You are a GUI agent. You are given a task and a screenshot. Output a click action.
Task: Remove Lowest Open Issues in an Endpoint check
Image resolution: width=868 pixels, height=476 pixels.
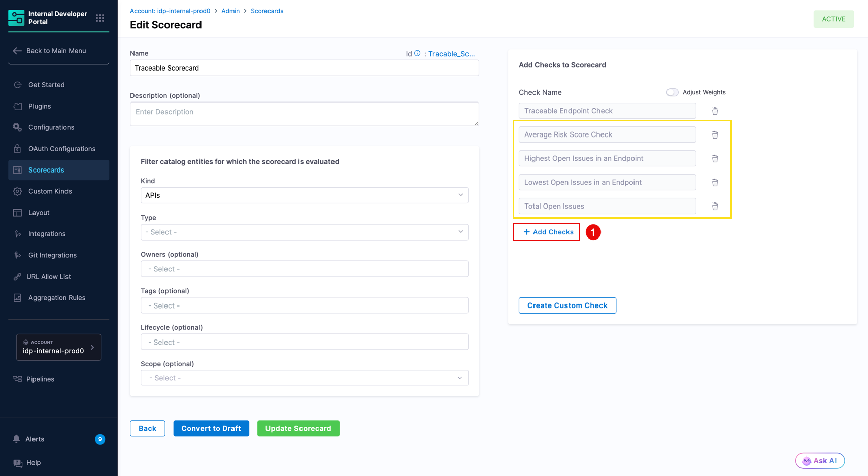(x=715, y=182)
